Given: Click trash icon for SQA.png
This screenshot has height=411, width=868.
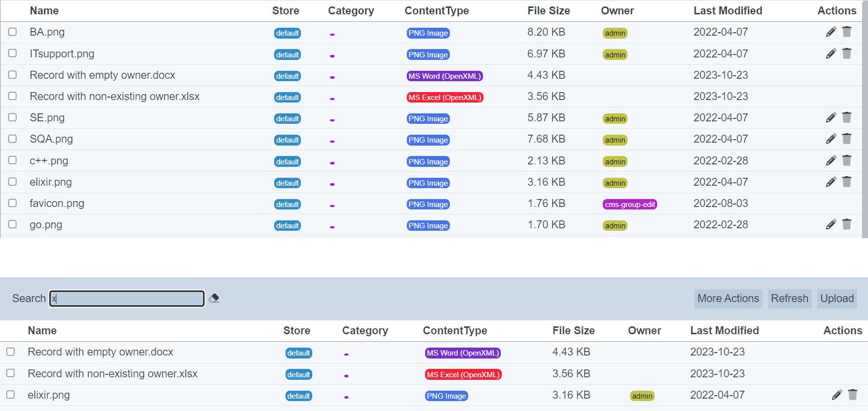Looking at the screenshot, I should coord(847,139).
